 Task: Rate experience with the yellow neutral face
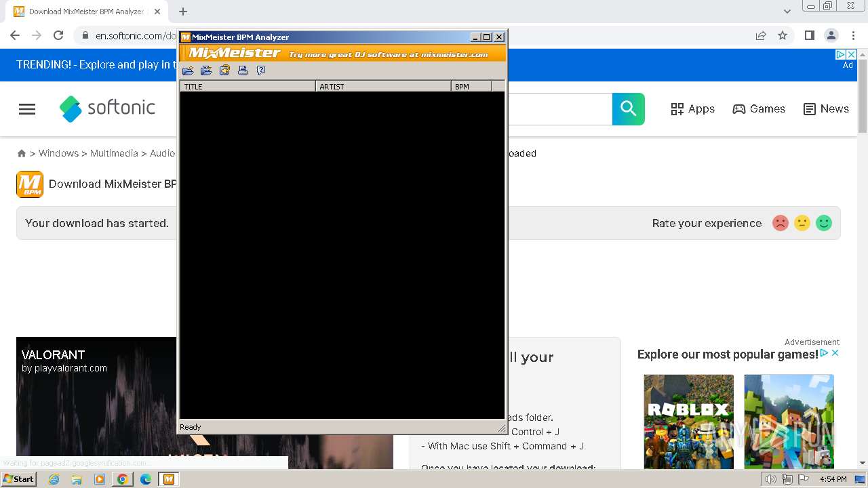coord(802,223)
